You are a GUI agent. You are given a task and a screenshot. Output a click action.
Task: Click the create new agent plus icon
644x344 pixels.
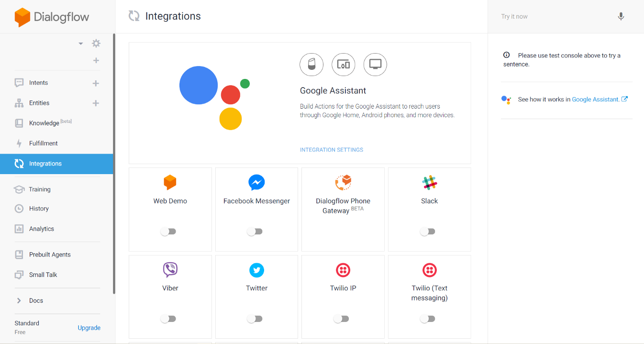(x=96, y=60)
